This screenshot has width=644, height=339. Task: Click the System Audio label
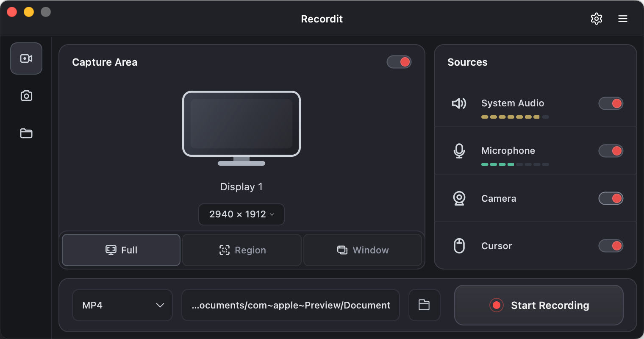click(513, 103)
